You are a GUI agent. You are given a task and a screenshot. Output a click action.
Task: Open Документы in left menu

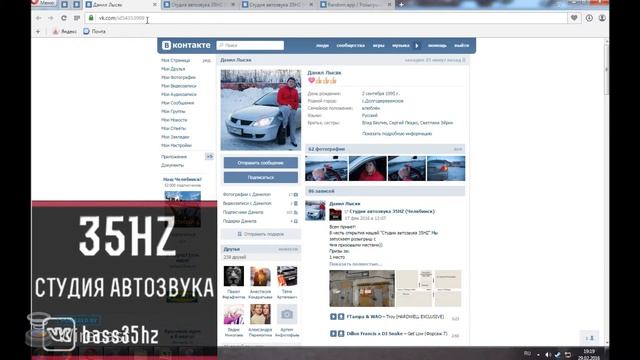pyautogui.click(x=172, y=165)
